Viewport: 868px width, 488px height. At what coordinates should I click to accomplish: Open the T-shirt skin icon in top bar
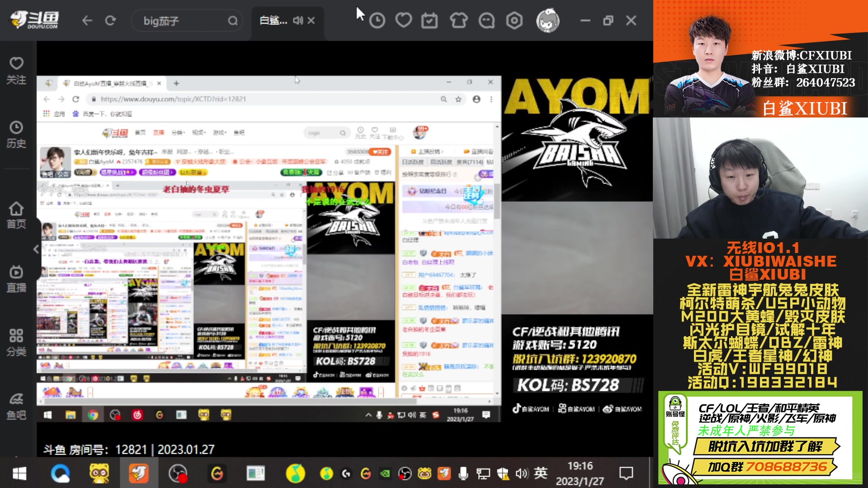458,20
